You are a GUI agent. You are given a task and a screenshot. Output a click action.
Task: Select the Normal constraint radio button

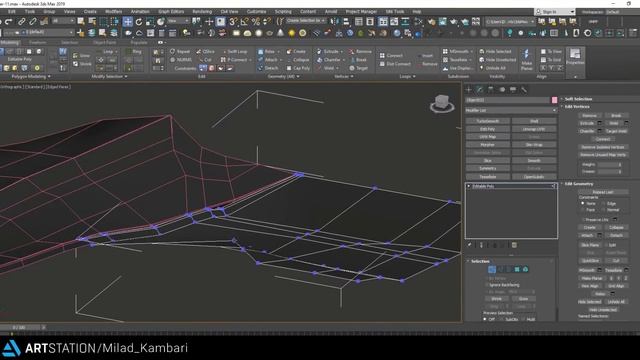tap(603, 210)
